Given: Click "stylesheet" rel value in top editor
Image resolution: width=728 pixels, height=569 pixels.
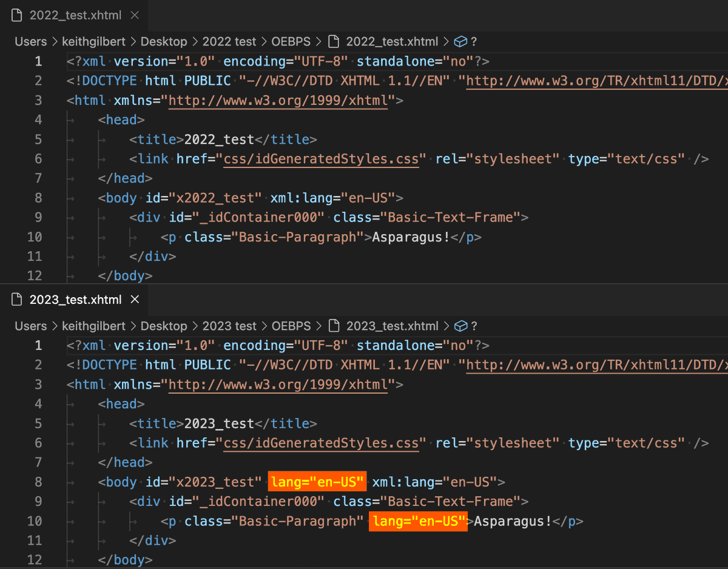Looking at the screenshot, I should click(x=513, y=159).
